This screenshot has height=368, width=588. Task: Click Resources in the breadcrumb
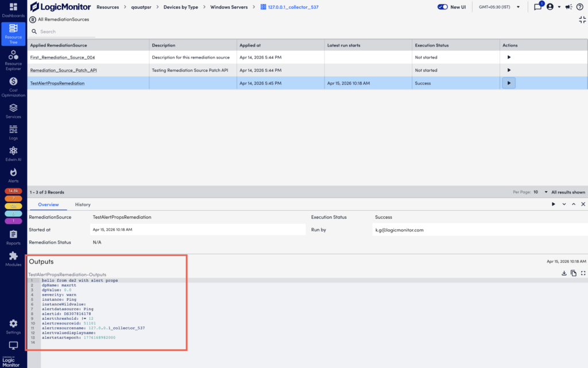(107, 7)
